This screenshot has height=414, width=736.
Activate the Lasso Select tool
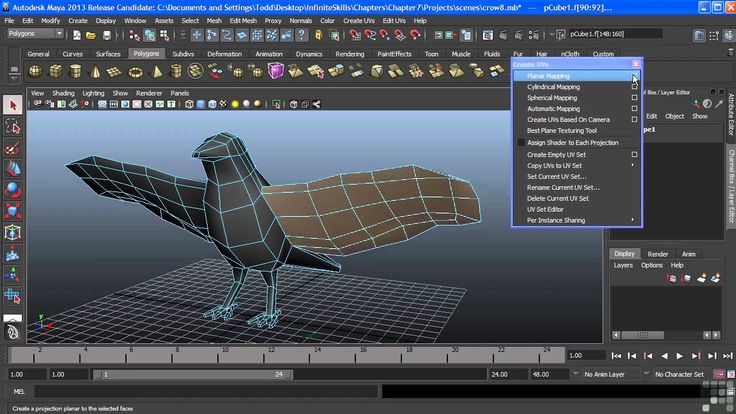click(13, 126)
